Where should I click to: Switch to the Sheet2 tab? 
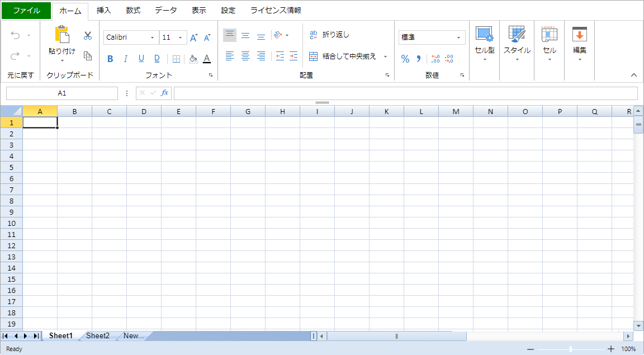click(98, 335)
